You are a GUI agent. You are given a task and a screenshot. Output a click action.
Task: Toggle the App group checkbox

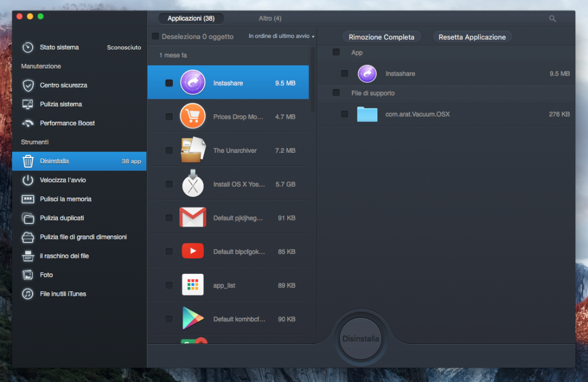point(336,52)
